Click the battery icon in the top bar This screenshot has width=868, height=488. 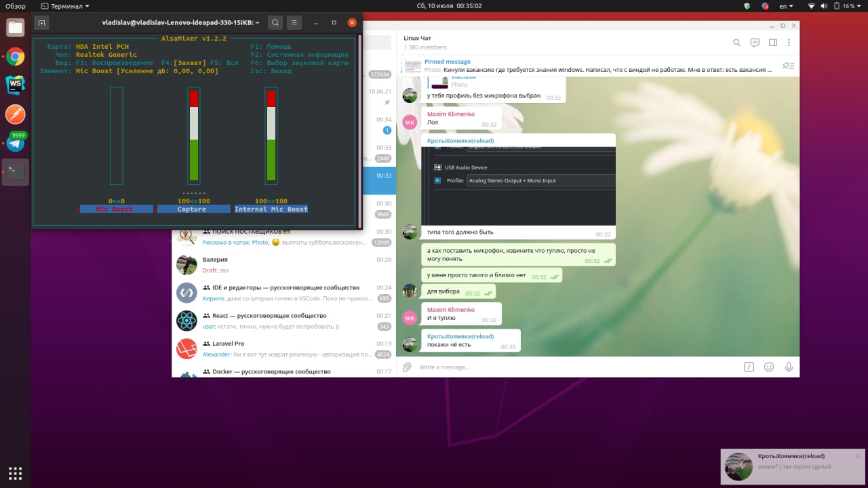[x=836, y=5]
